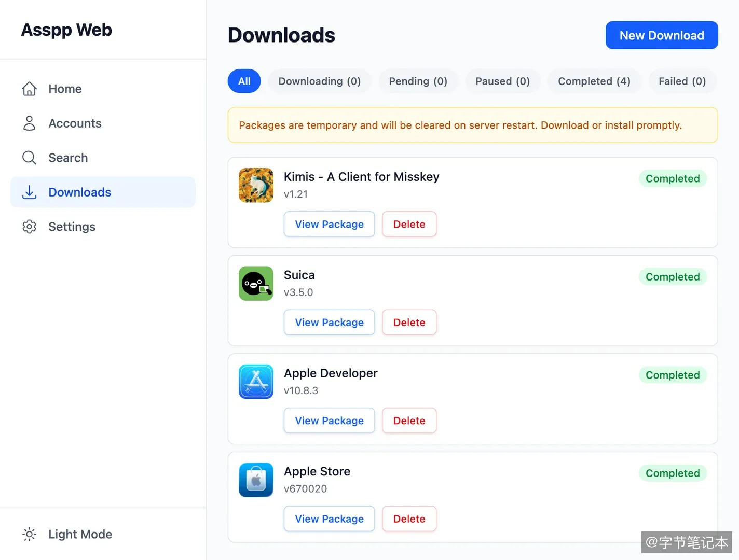The width and height of the screenshot is (739, 560).
Task: Open Settings from the sidebar label
Action: tap(72, 227)
